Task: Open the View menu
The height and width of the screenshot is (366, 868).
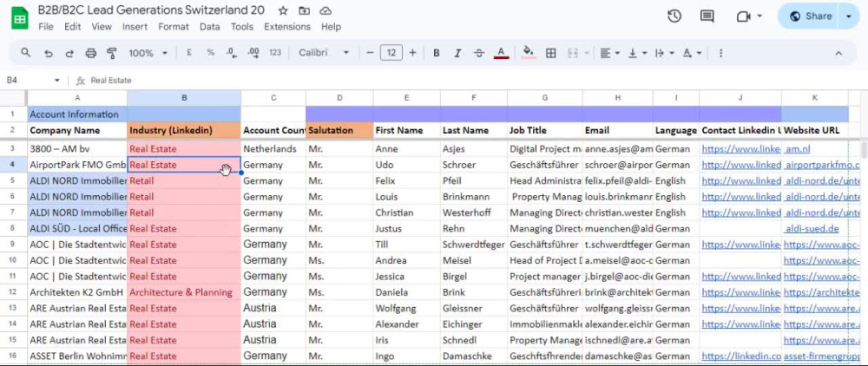Action: [102, 27]
